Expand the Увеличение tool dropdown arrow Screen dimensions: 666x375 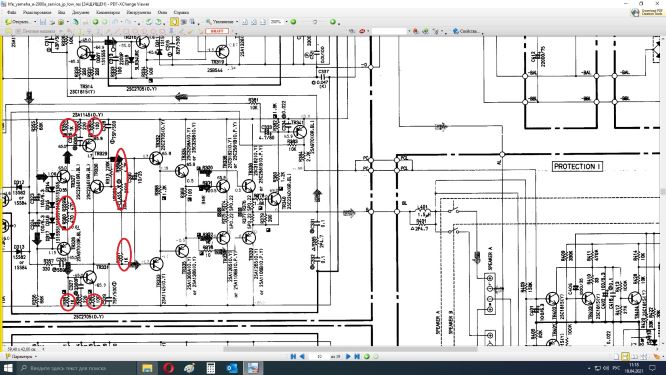[x=237, y=22]
